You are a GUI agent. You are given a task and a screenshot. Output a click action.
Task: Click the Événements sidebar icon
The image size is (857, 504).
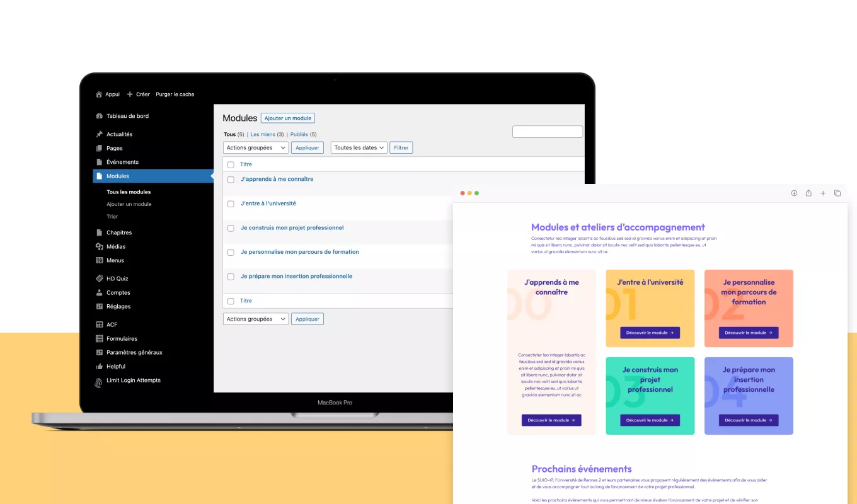click(x=99, y=162)
